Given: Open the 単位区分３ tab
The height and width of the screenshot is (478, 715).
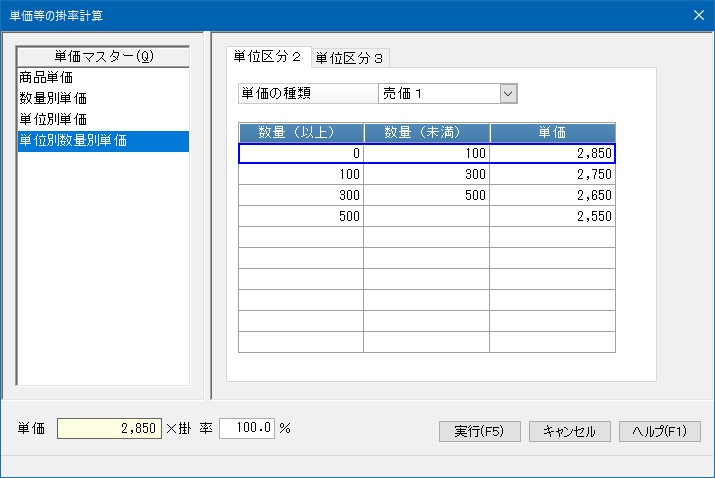Looking at the screenshot, I should [349, 58].
